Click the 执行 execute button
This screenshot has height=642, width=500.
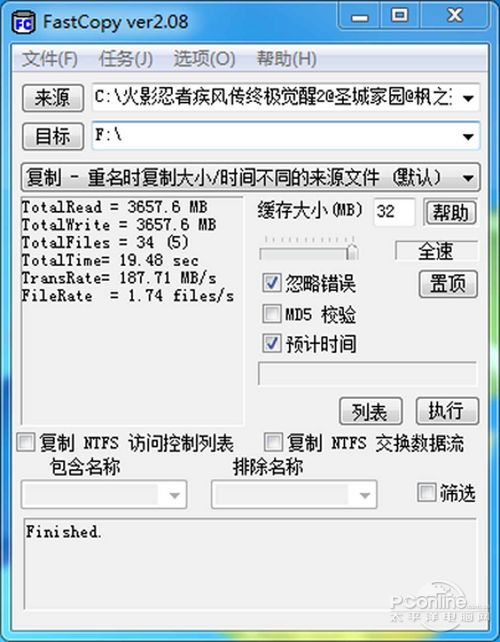447,411
